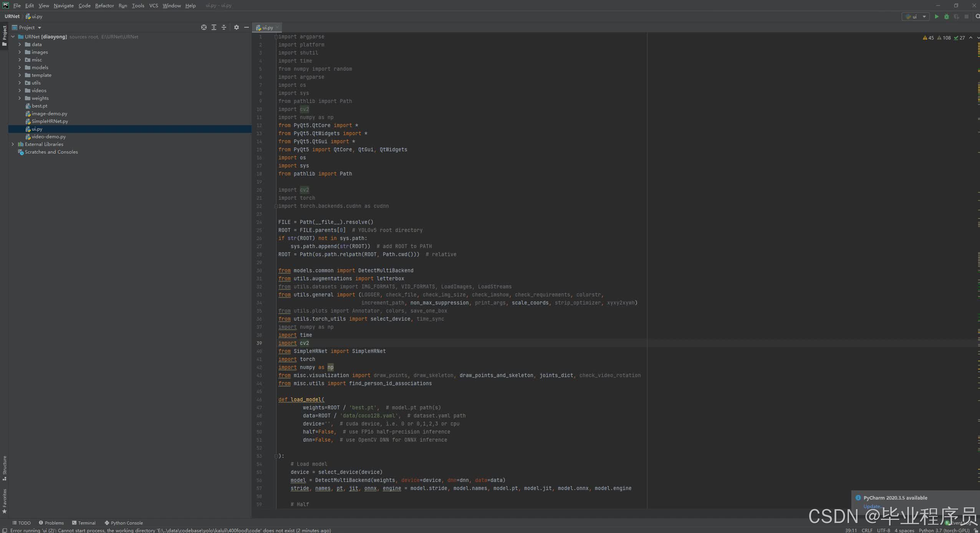The height and width of the screenshot is (533, 980).
Task: Click the yellow 45 warnings indicator
Action: click(x=928, y=38)
